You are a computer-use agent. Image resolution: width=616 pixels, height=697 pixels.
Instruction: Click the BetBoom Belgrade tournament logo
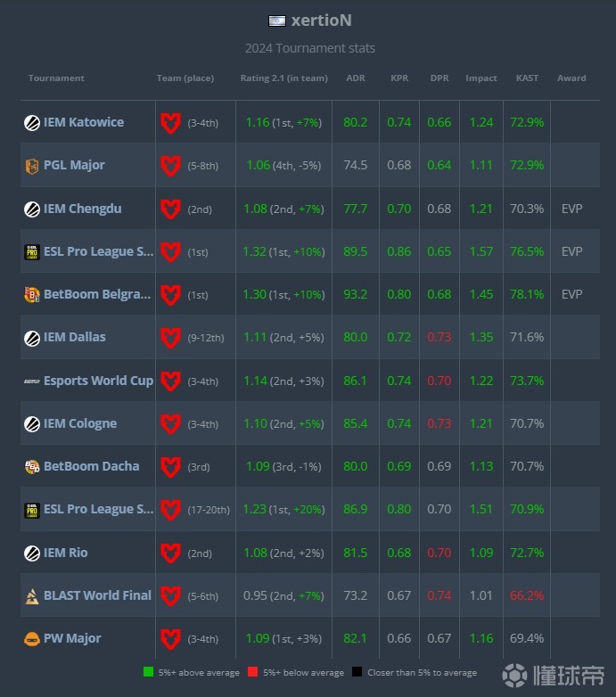pyautogui.click(x=31, y=295)
